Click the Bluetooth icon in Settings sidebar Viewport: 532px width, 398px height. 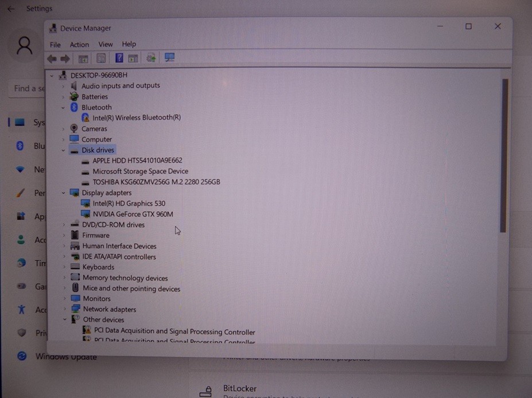20,146
